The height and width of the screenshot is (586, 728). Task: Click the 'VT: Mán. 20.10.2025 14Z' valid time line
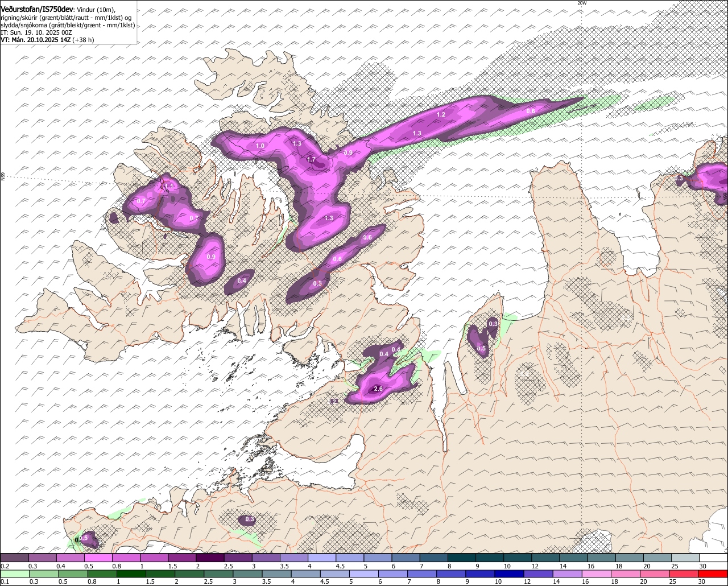35,40
